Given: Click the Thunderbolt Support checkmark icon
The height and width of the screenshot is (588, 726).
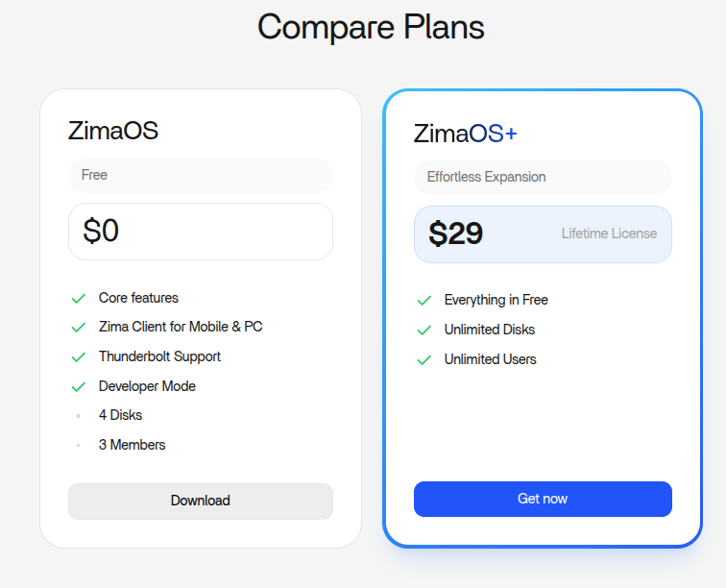Looking at the screenshot, I should [x=79, y=357].
